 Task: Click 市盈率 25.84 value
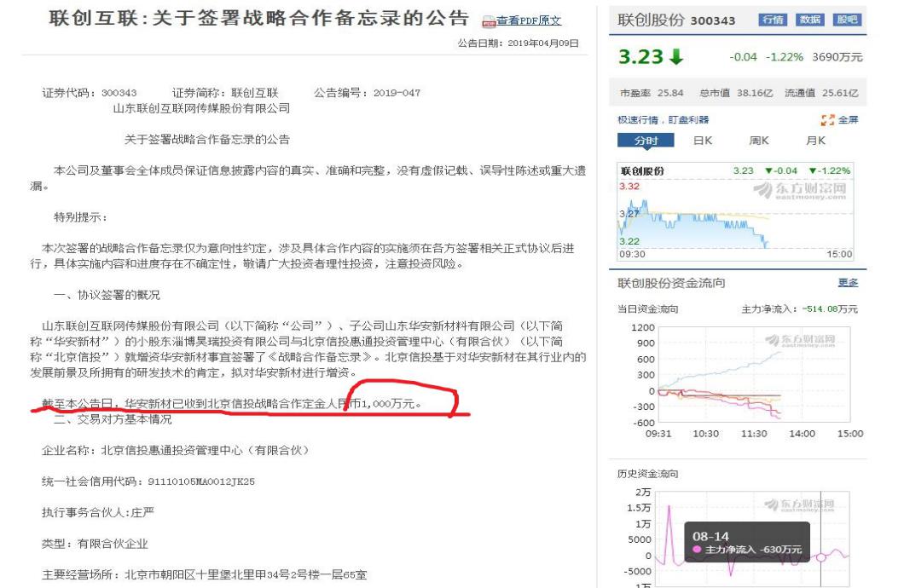(651, 93)
